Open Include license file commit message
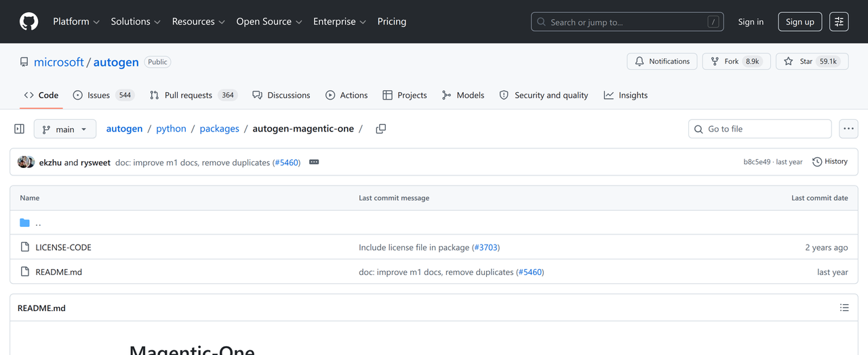868x355 pixels. pos(414,247)
